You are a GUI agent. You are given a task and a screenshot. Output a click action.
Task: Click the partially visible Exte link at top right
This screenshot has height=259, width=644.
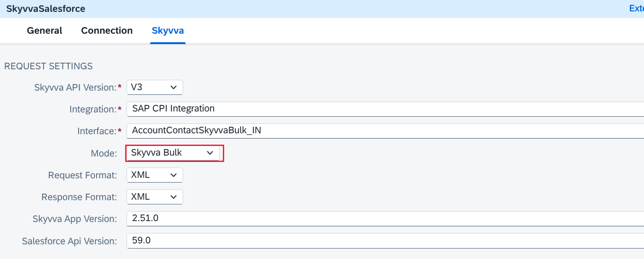point(636,9)
